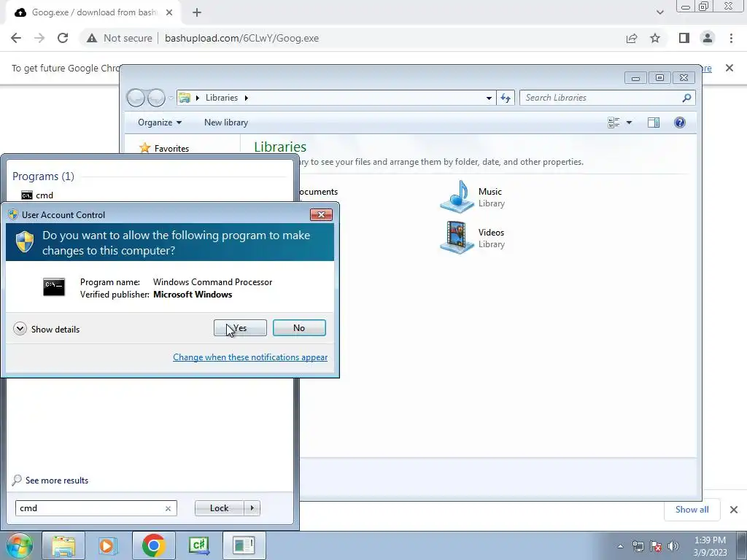
Task: Close the Goog.exe tab
Action: point(169,12)
